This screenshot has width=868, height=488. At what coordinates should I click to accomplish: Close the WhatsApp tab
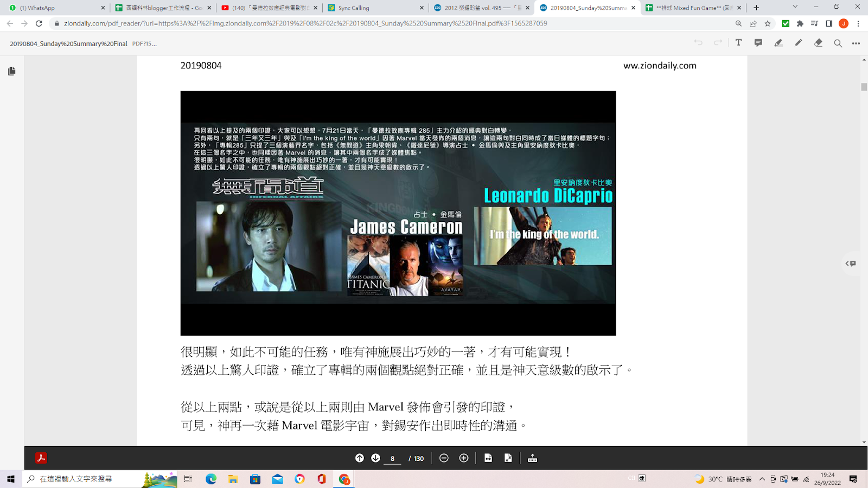[103, 8]
